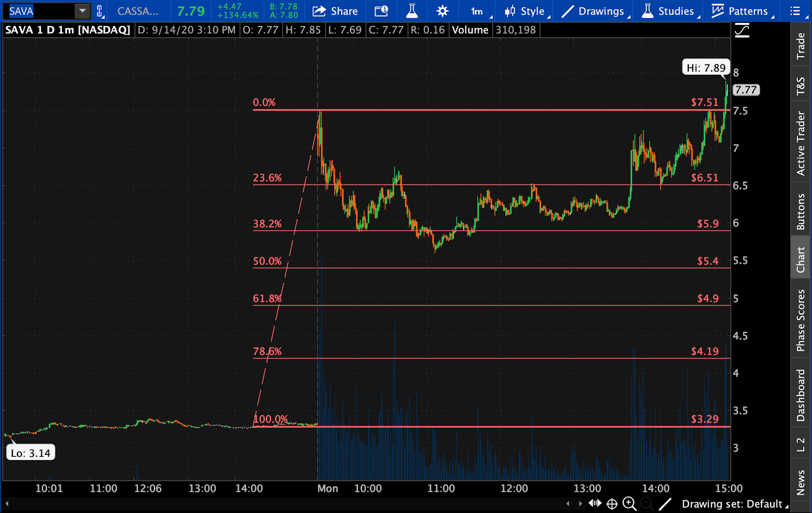Open the Active Trader side tab

[x=801, y=143]
